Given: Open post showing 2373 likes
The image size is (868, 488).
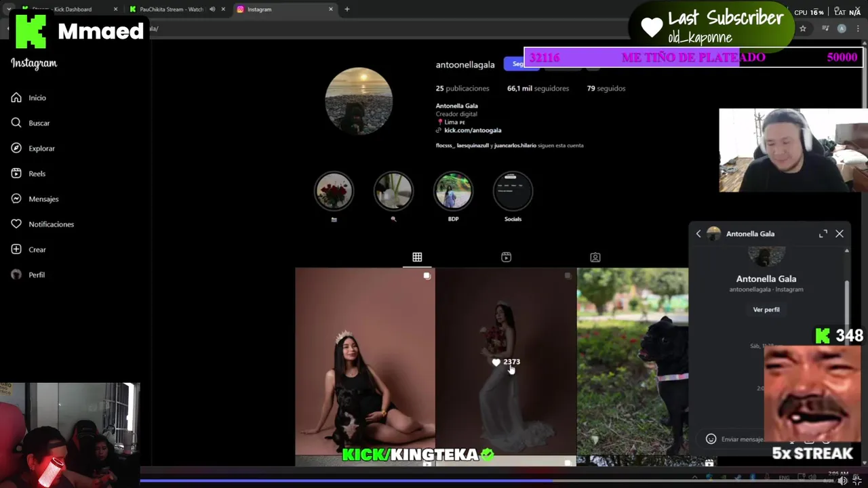Looking at the screenshot, I should coord(506,361).
